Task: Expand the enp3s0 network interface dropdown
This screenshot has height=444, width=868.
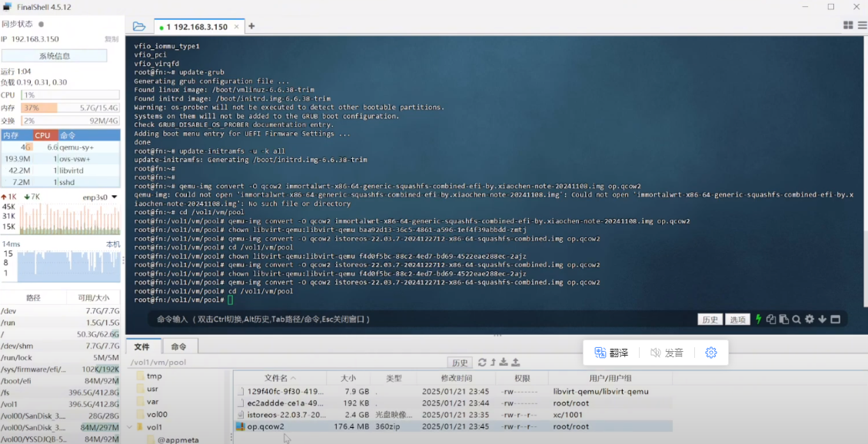Action: point(115,197)
